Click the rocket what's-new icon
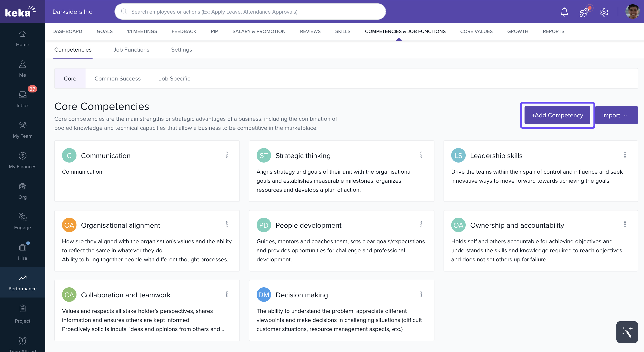The image size is (644, 352). [584, 12]
